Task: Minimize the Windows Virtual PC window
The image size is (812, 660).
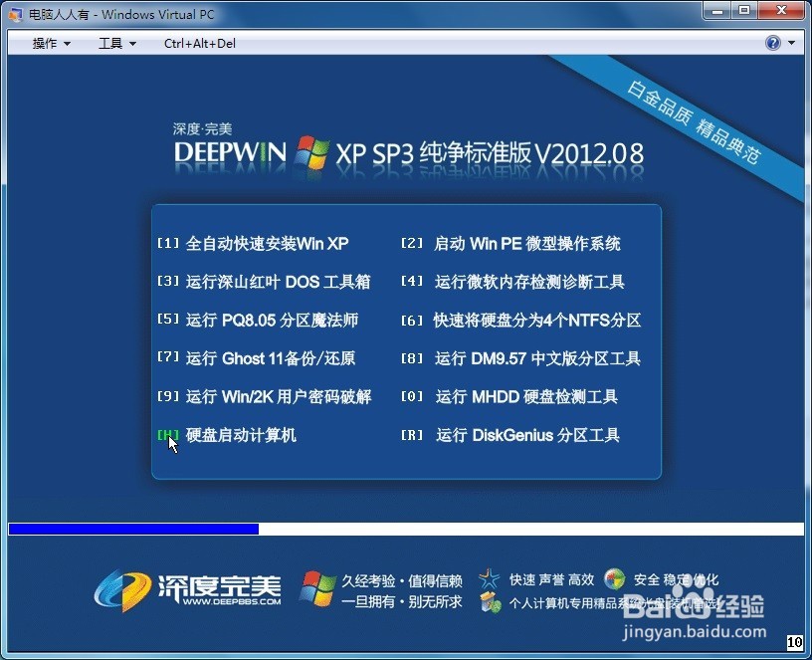Action: (x=717, y=11)
